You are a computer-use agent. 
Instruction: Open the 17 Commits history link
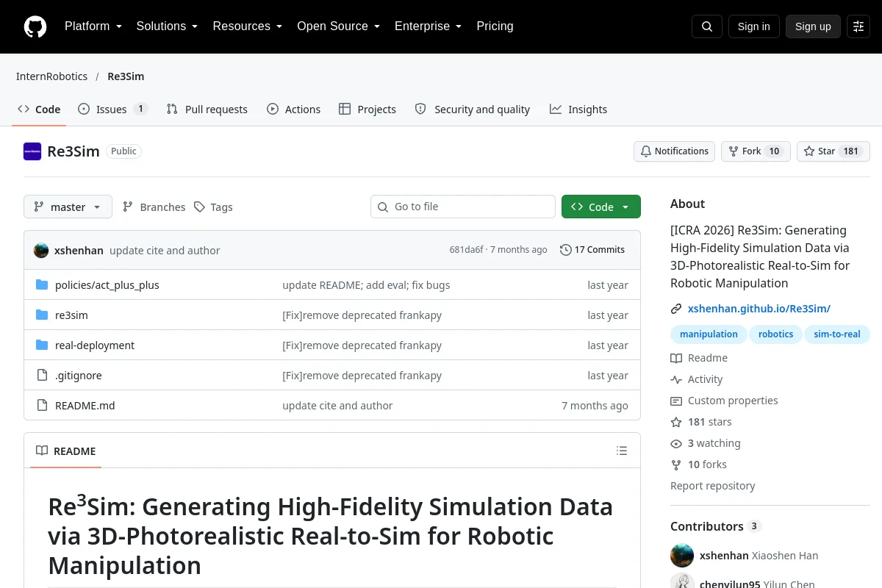pyautogui.click(x=592, y=250)
